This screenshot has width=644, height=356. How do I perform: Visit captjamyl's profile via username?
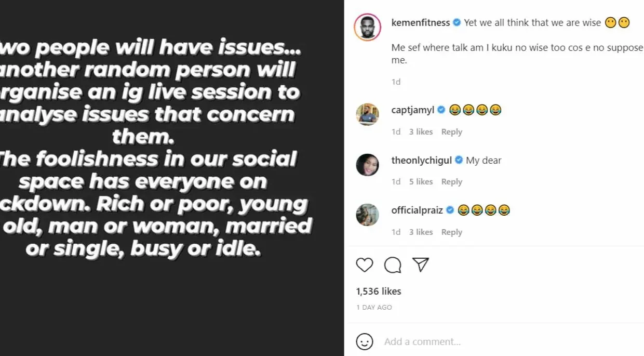413,110
